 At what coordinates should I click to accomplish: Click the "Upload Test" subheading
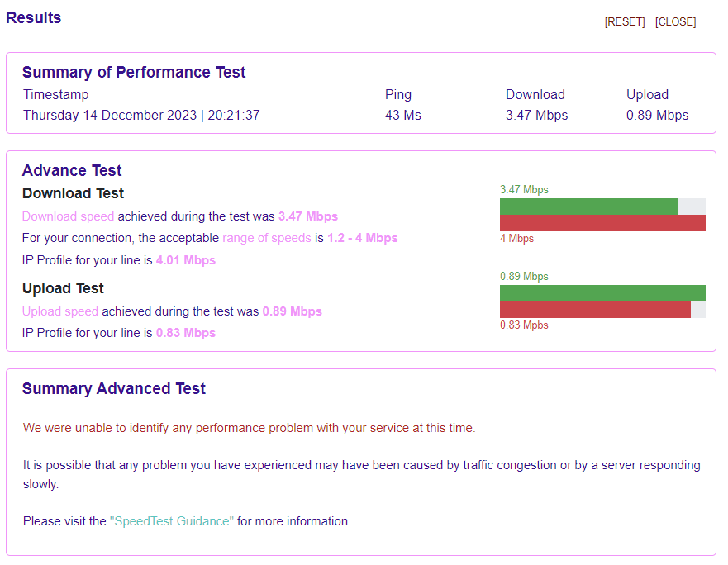click(x=63, y=288)
